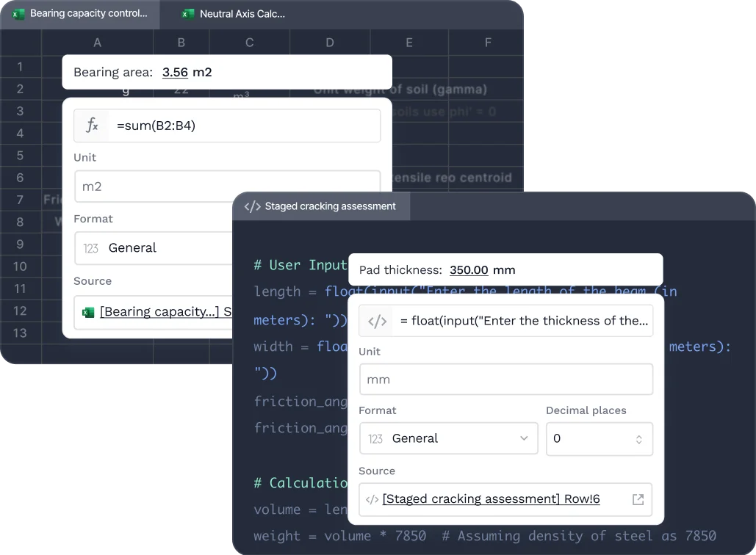Open the General format dropdown in Bearing area panel

(x=154, y=248)
